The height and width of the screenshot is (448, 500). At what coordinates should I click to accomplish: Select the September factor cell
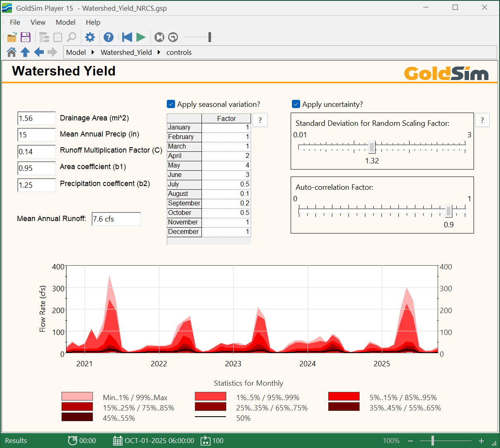click(226, 203)
